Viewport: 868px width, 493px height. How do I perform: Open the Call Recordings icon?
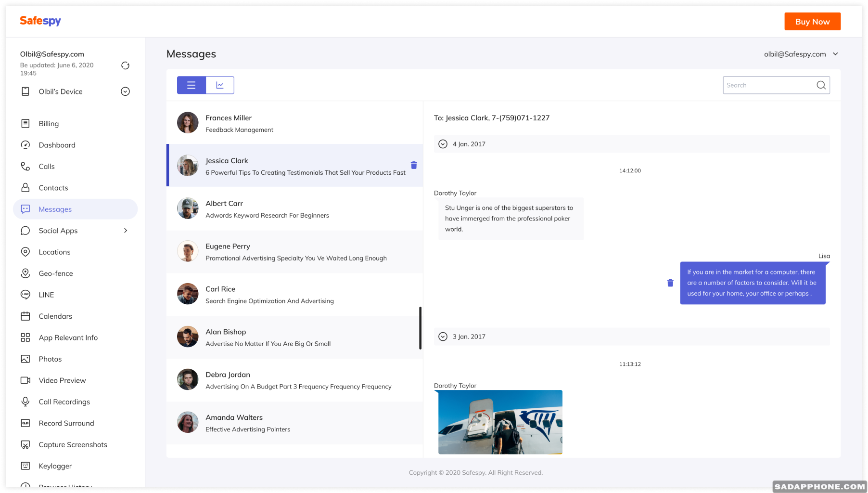[x=26, y=402]
